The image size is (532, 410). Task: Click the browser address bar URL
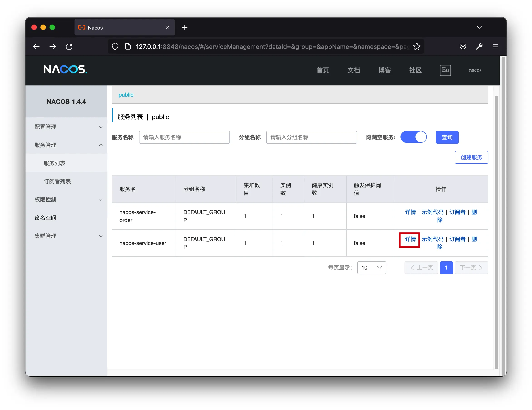pos(272,47)
